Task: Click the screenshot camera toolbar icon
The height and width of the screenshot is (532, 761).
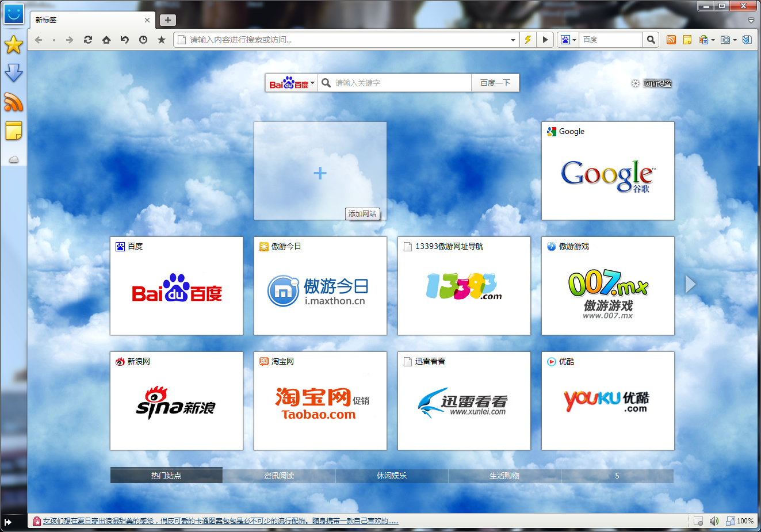Action: 725,40
